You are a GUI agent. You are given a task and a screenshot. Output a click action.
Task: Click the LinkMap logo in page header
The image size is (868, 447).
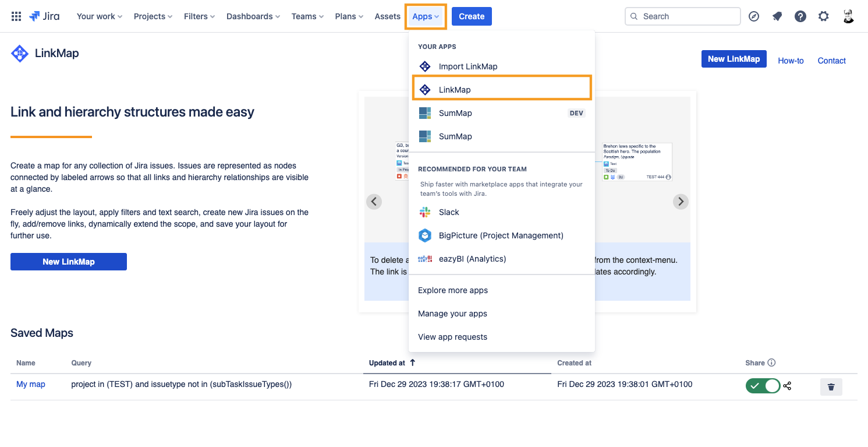(20, 54)
